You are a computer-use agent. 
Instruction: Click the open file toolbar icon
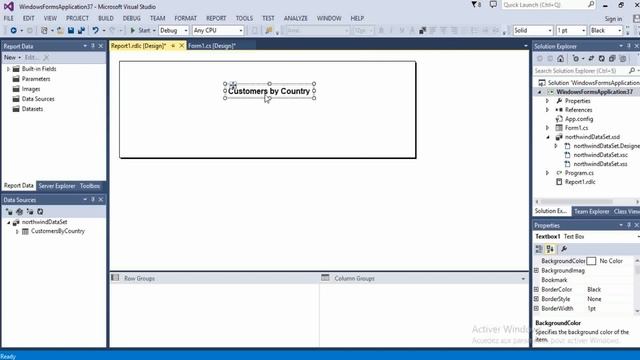click(x=60, y=31)
